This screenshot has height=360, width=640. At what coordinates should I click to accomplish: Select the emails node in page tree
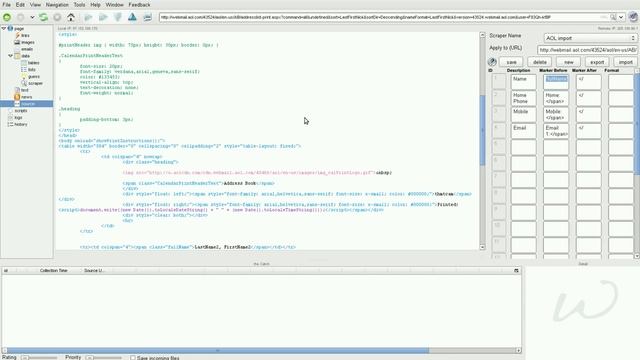click(24, 49)
